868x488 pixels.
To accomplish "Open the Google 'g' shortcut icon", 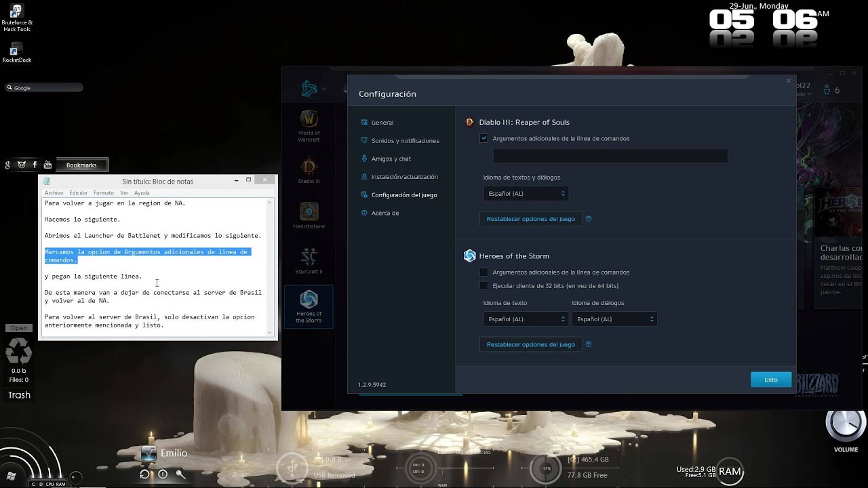I will [x=7, y=165].
